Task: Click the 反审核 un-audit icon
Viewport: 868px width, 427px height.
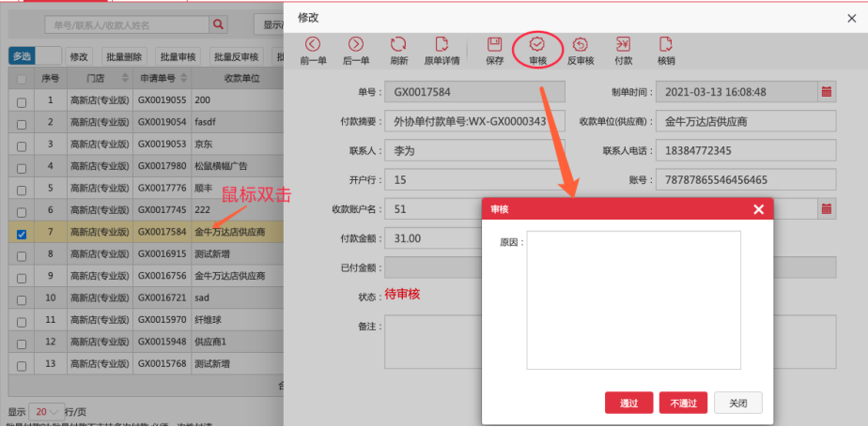Action: pos(581,44)
